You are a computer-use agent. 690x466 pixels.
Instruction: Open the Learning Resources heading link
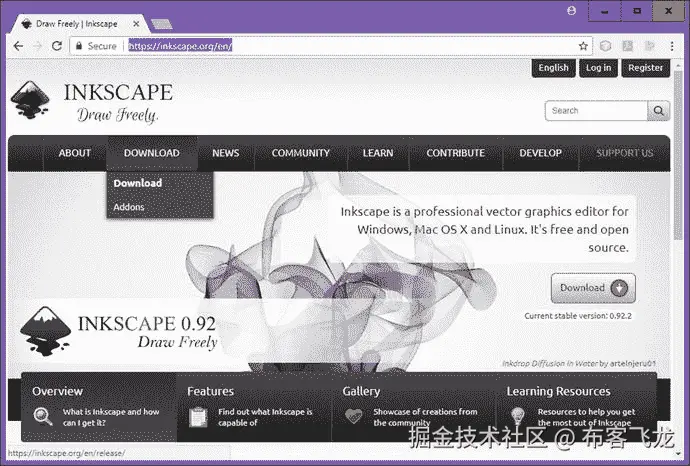(x=558, y=391)
